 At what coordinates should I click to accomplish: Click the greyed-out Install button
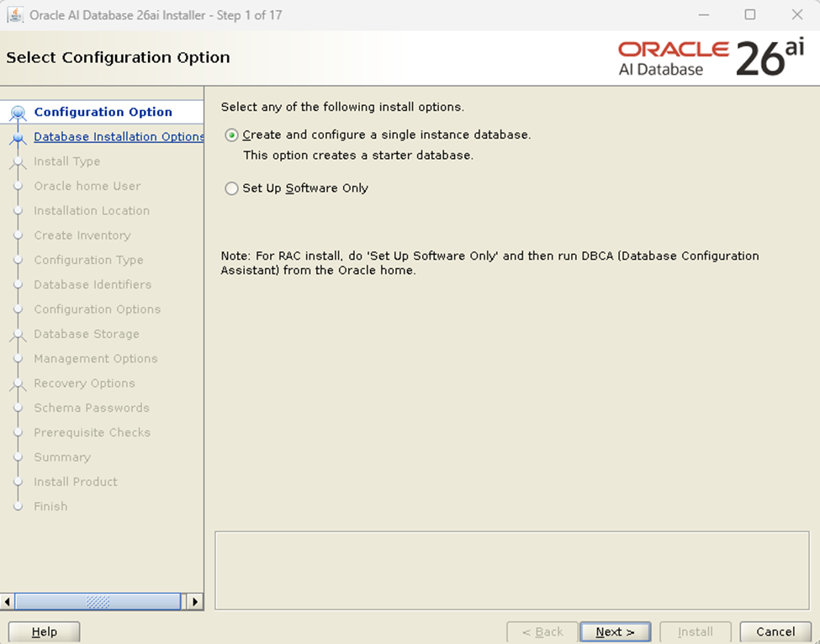pyautogui.click(x=695, y=632)
